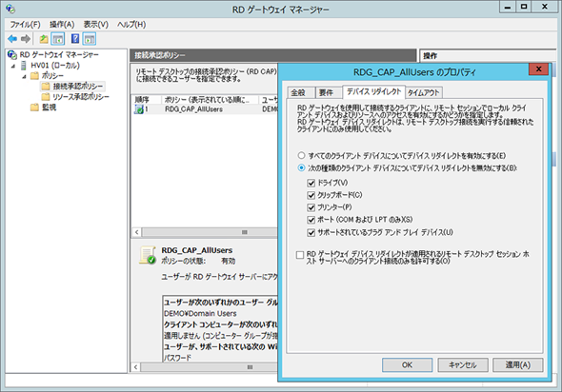The width and height of the screenshot is (562, 392).
Task: Uncheck the ドライブ(V) checkbox
Action: pyautogui.click(x=311, y=184)
